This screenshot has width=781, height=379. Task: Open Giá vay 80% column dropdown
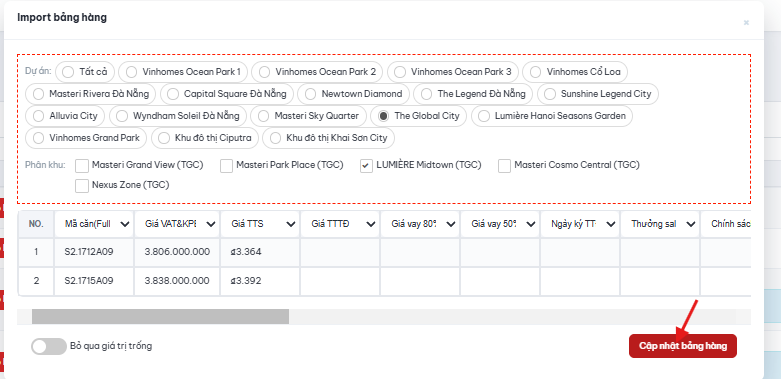420,224
